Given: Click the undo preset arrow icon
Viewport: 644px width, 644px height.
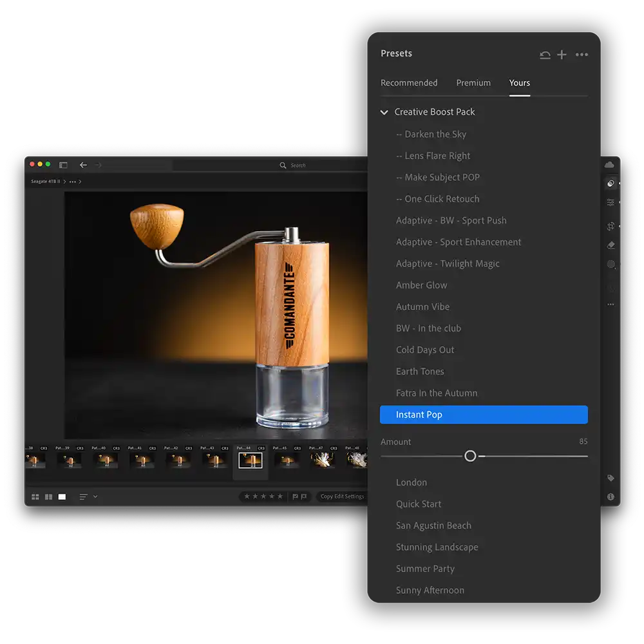Looking at the screenshot, I should (x=545, y=55).
